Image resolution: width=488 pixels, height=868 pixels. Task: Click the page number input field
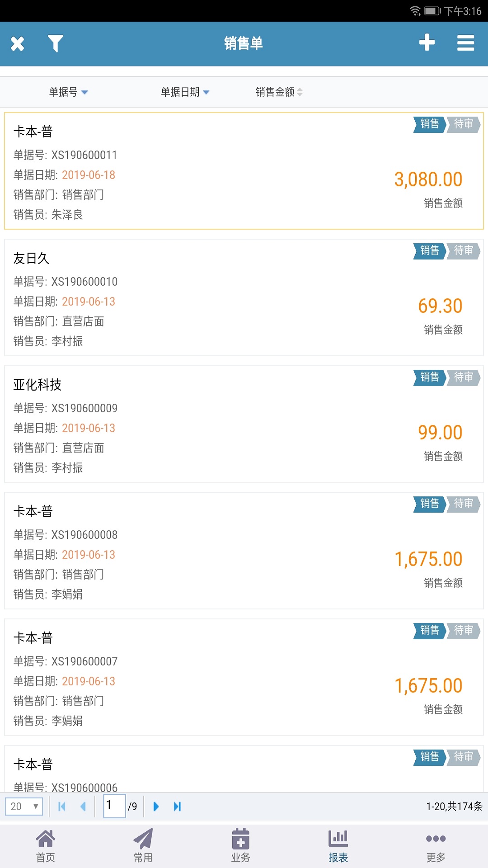click(x=114, y=806)
